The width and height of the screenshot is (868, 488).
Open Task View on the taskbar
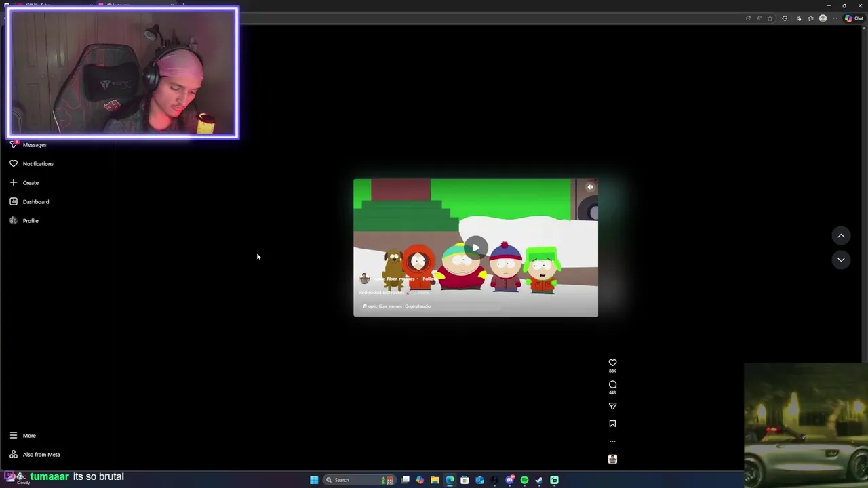point(406,480)
